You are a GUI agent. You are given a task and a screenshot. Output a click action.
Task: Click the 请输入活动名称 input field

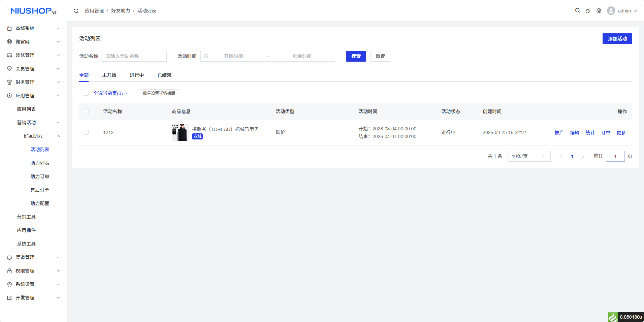point(134,56)
